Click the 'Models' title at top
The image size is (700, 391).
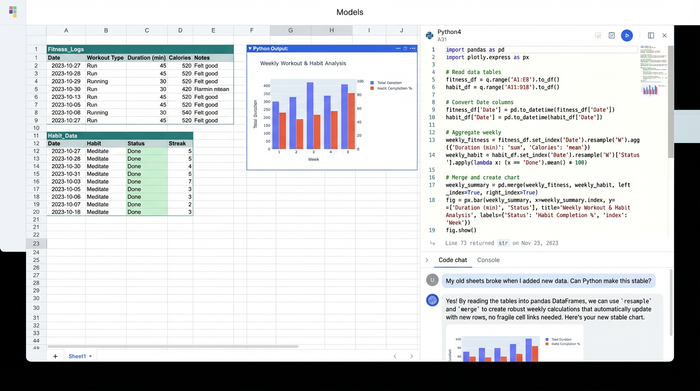click(350, 12)
